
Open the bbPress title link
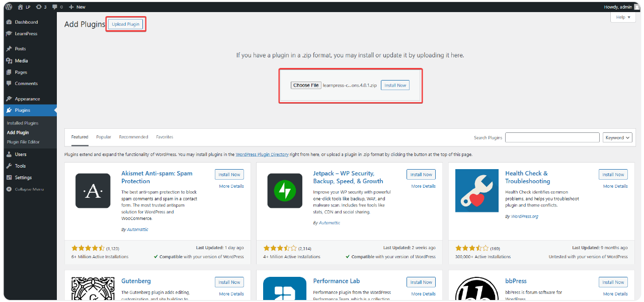516,281
